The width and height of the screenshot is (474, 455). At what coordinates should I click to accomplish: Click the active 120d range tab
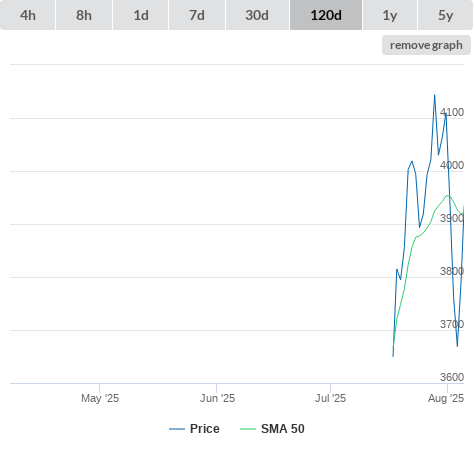[326, 15]
